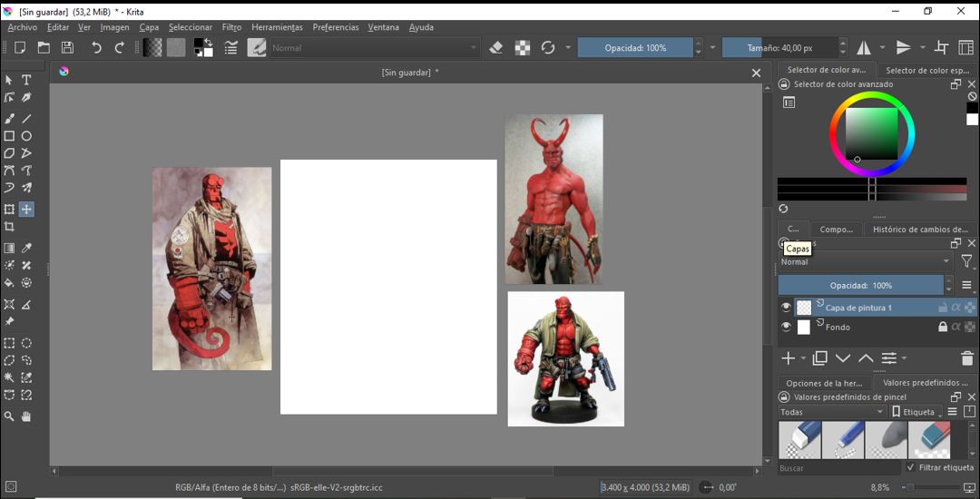Click the Transform tool icon
980x499 pixels.
pos(9,210)
